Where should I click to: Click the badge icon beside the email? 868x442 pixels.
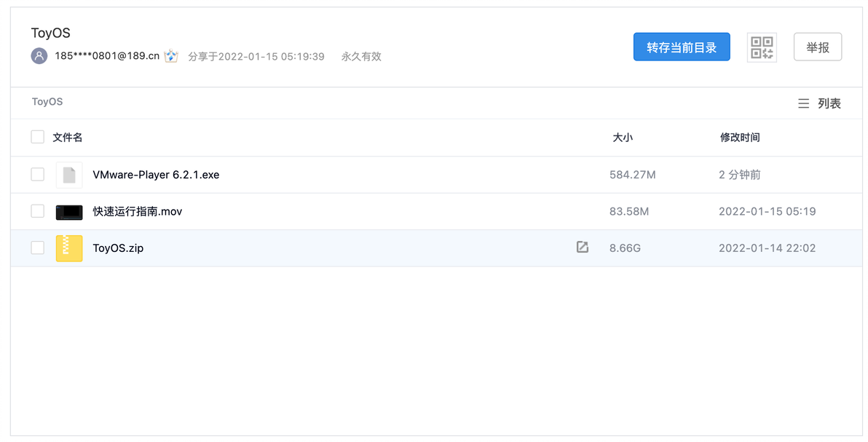click(171, 56)
